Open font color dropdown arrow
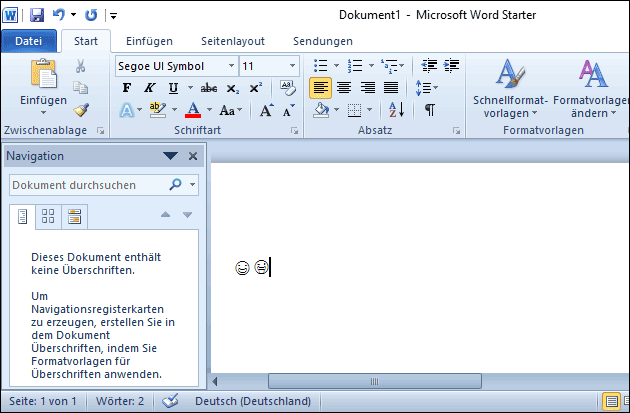This screenshot has width=630, height=413. [209, 110]
